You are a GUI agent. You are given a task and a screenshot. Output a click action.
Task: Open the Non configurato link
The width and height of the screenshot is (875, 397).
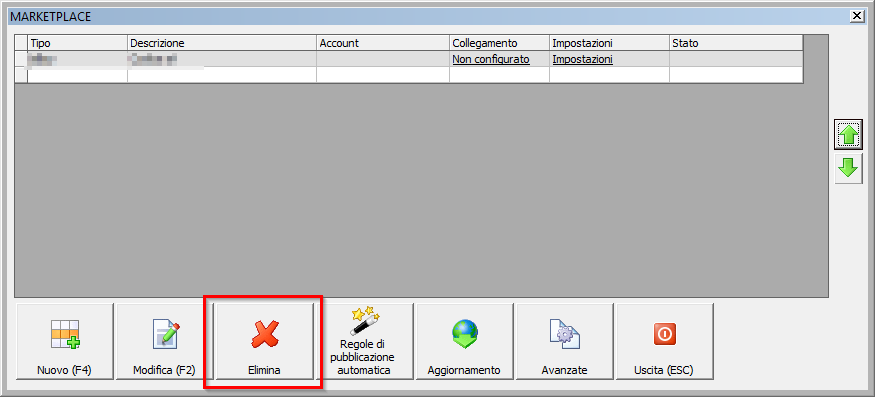click(491, 59)
